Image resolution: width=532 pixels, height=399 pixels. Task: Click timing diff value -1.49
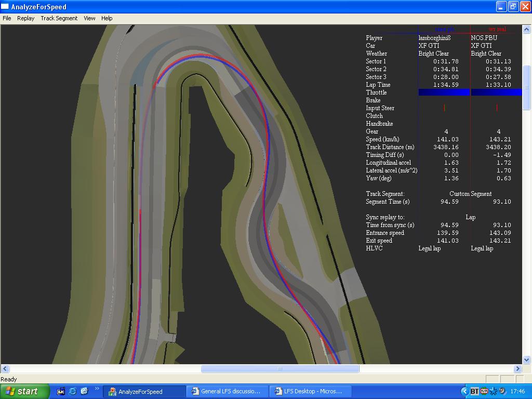[x=501, y=155]
